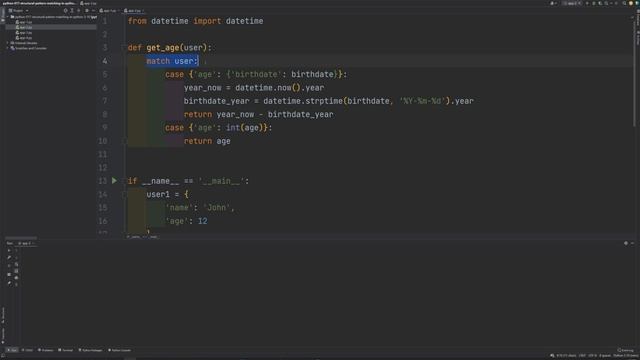This screenshot has width=640, height=360.
Task: Open the inspections checkmark widget in editor
Action: tap(633, 17)
